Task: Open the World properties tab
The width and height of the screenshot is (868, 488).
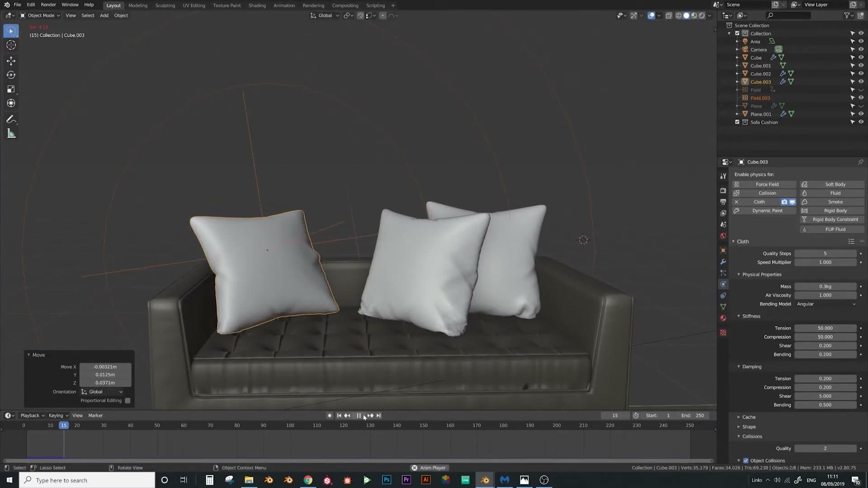Action: [723, 236]
